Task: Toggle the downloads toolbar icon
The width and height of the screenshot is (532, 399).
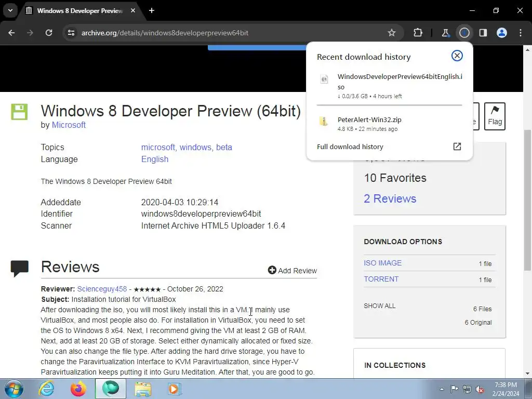Action: click(464, 33)
